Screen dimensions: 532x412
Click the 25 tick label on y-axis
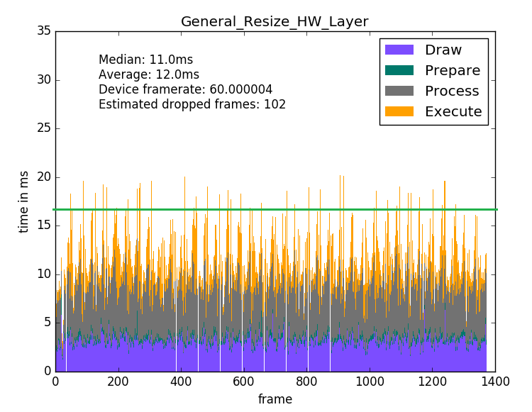point(43,128)
